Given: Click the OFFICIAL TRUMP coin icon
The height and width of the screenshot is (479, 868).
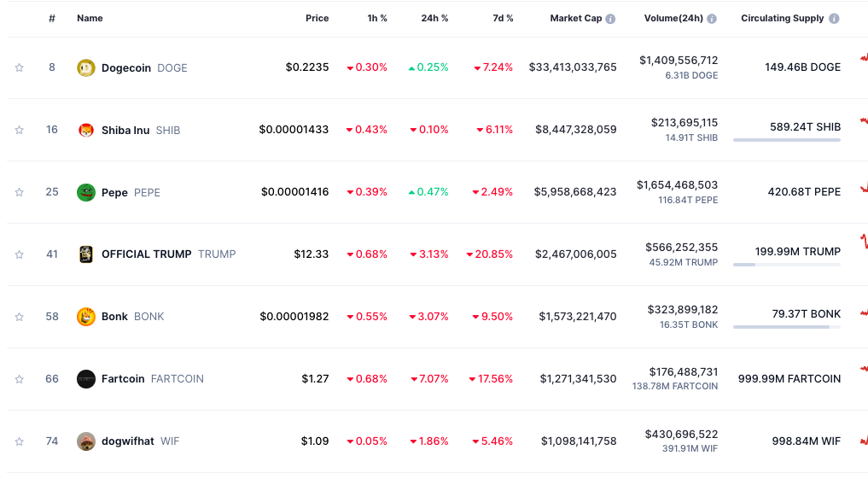Looking at the screenshot, I should (x=86, y=254).
